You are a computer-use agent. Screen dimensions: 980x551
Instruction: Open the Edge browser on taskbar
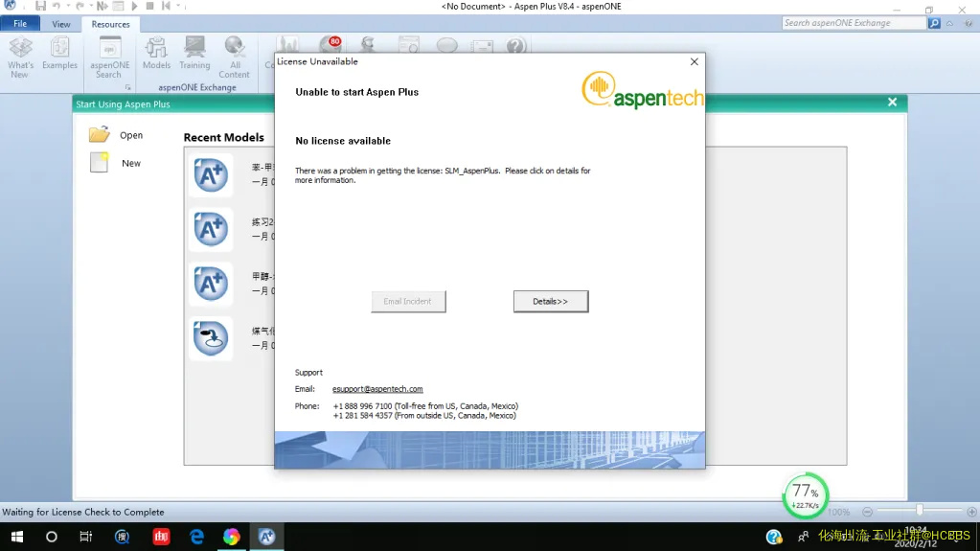click(x=197, y=537)
